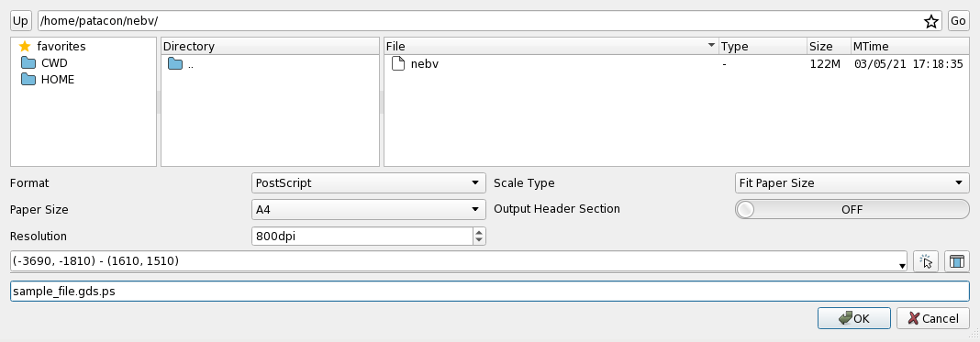980x342 pixels.
Task: Click the window-area icon button
Action: (x=956, y=261)
